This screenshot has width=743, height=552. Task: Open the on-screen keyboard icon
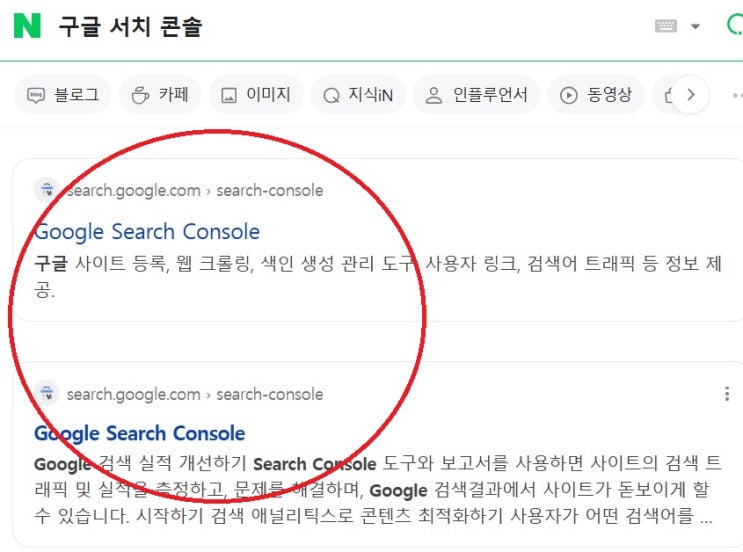click(x=666, y=26)
